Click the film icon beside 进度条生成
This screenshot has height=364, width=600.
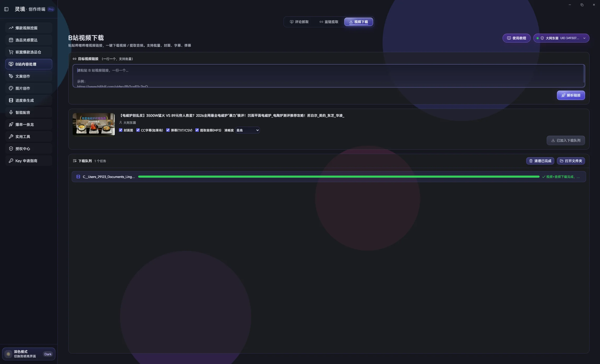11,100
